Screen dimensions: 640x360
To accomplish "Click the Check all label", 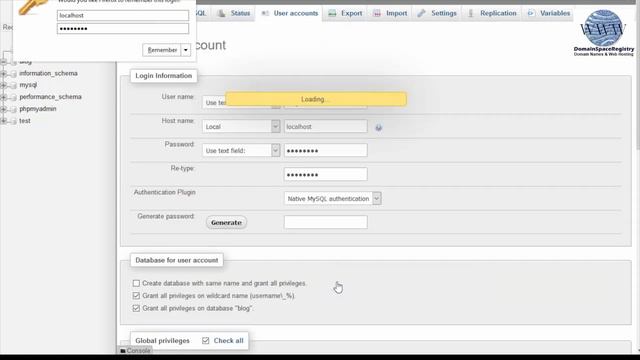I will click(228, 340).
